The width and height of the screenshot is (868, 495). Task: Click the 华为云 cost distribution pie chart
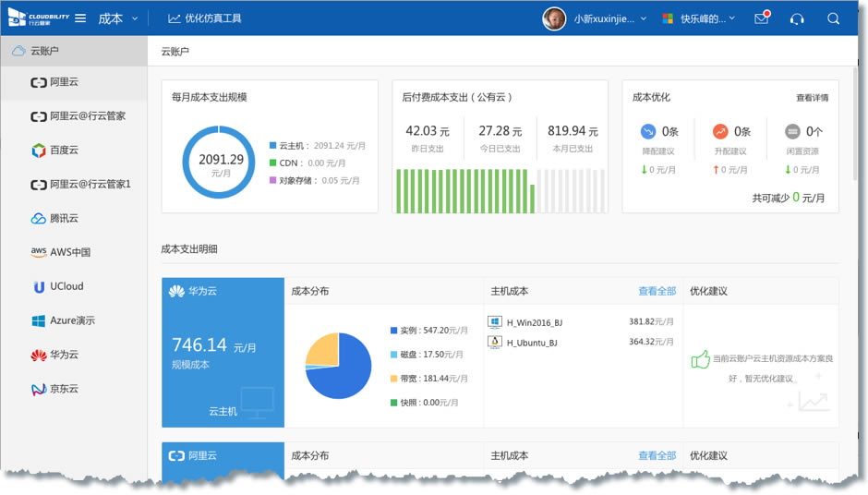pyautogui.click(x=338, y=366)
